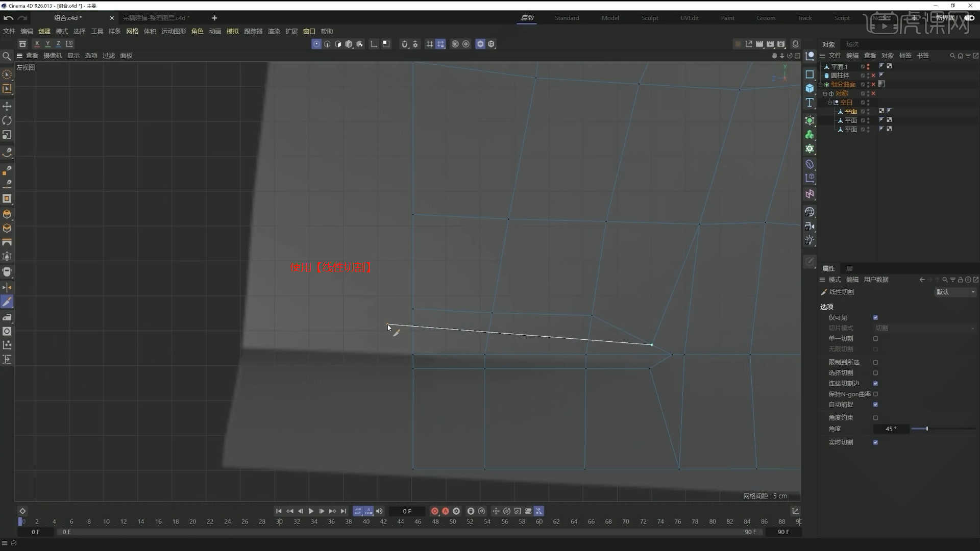This screenshot has width=980, height=551.
Task: Open the 网格 menu
Action: 132,31
